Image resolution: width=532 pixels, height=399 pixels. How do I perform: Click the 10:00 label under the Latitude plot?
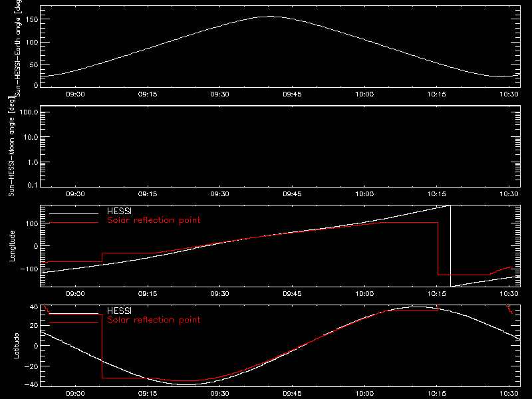click(x=364, y=394)
